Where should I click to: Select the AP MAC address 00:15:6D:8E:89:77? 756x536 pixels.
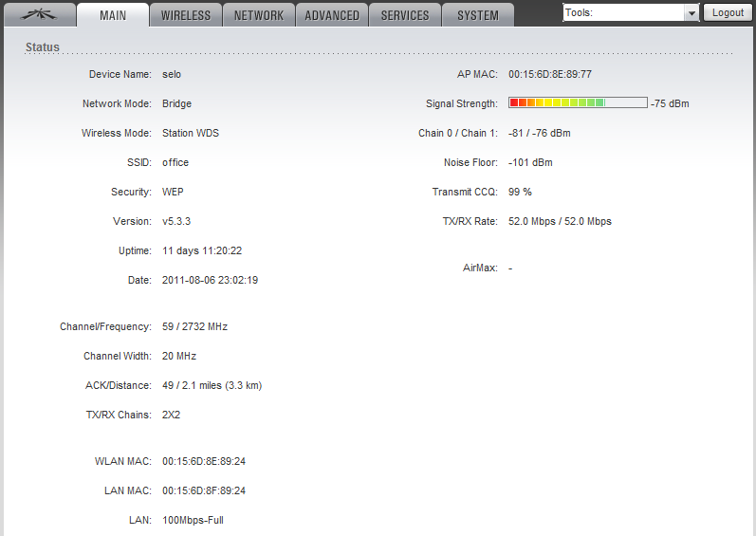click(x=550, y=74)
